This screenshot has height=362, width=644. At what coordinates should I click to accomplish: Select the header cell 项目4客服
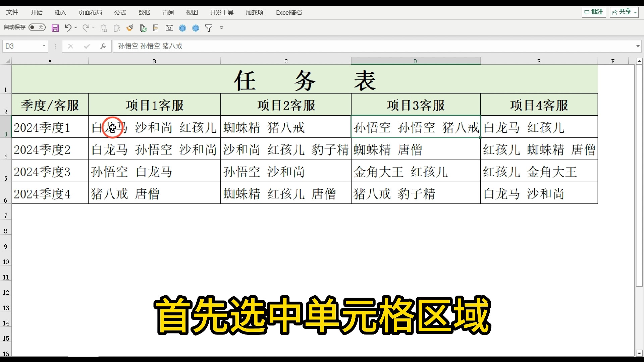pyautogui.click(x=539, y=105)
